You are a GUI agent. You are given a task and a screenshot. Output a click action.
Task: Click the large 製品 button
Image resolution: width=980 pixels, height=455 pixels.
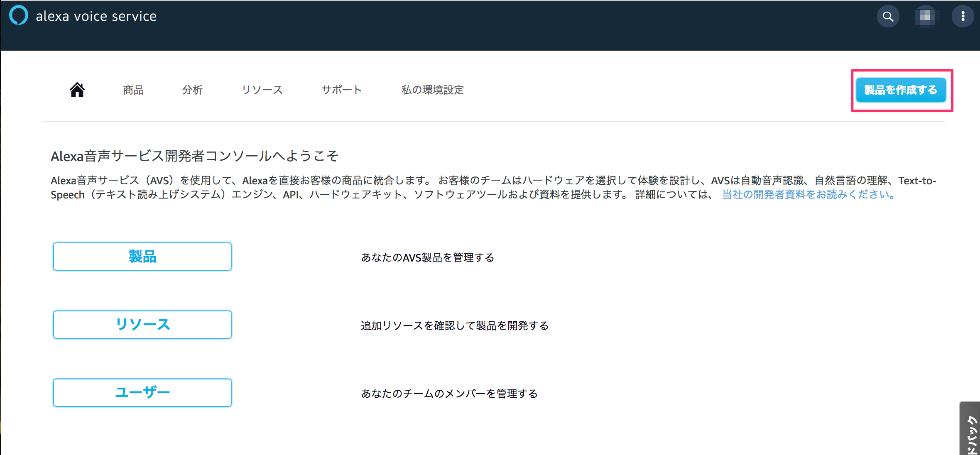pos(142,257)
